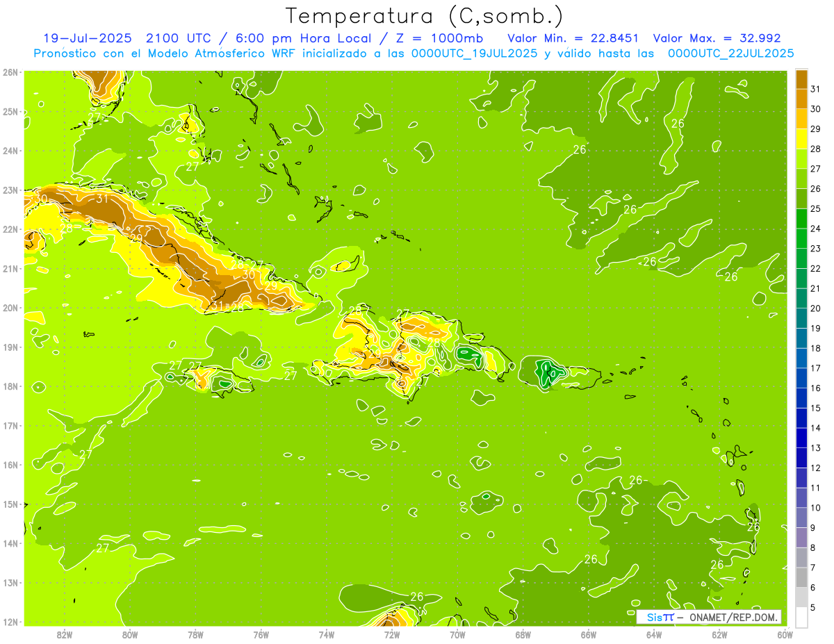Click the '76W' longitude axis label
The image size is (834, 644).
pyautogui.click(x=261, y=634)
